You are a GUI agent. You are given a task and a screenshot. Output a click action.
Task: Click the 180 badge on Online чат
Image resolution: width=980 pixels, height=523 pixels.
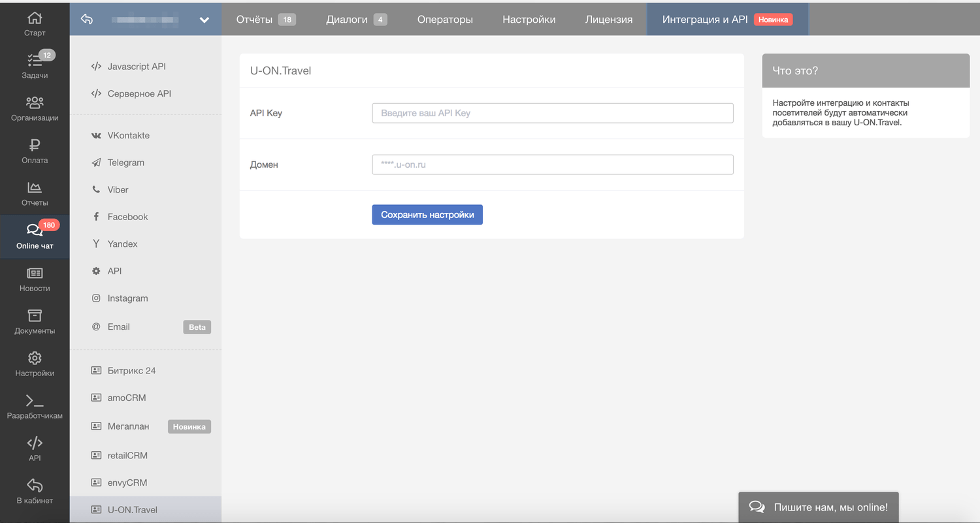pos(49,225)
